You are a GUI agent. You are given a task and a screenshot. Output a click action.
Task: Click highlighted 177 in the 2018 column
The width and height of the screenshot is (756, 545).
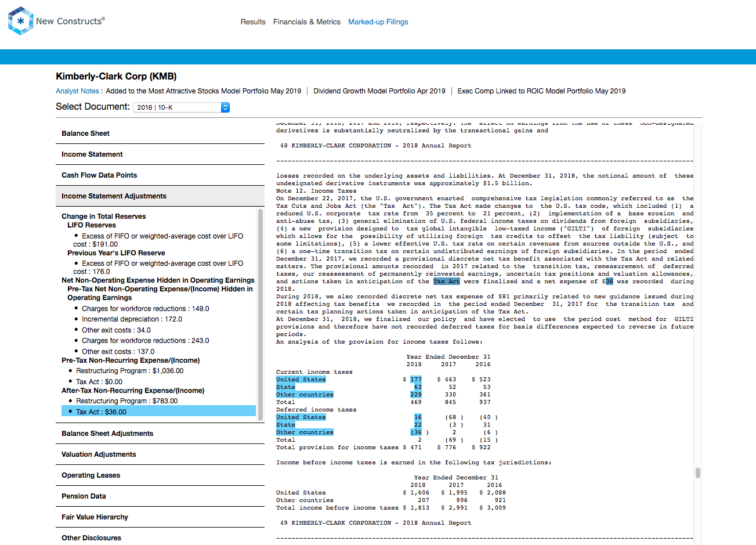(x=416, y=380)
